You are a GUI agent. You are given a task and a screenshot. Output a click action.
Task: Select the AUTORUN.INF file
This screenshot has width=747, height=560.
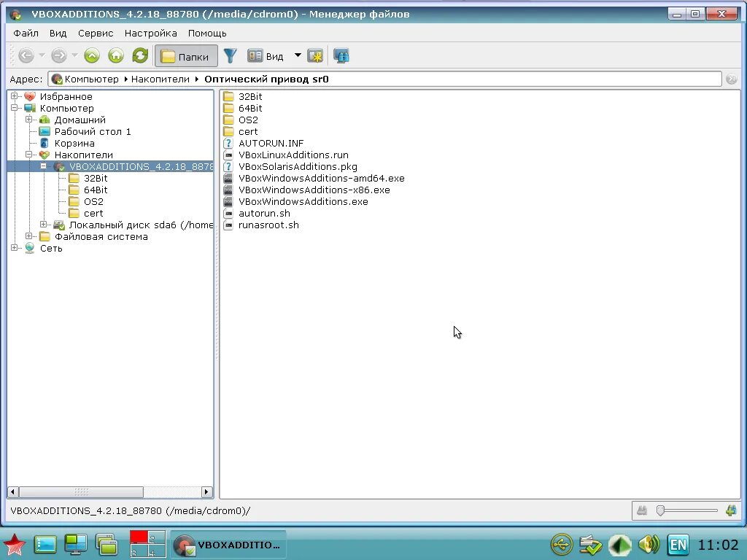click(x=271, y=144)
